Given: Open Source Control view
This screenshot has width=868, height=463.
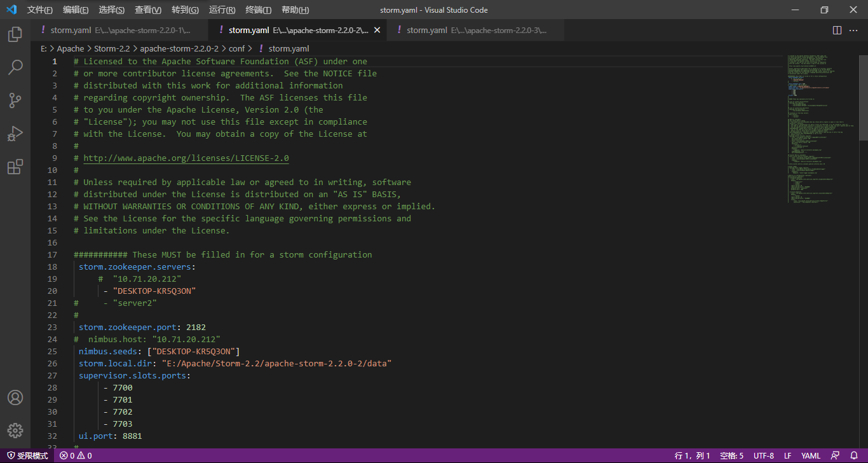Looking at the screenshot, I should 15,100.
